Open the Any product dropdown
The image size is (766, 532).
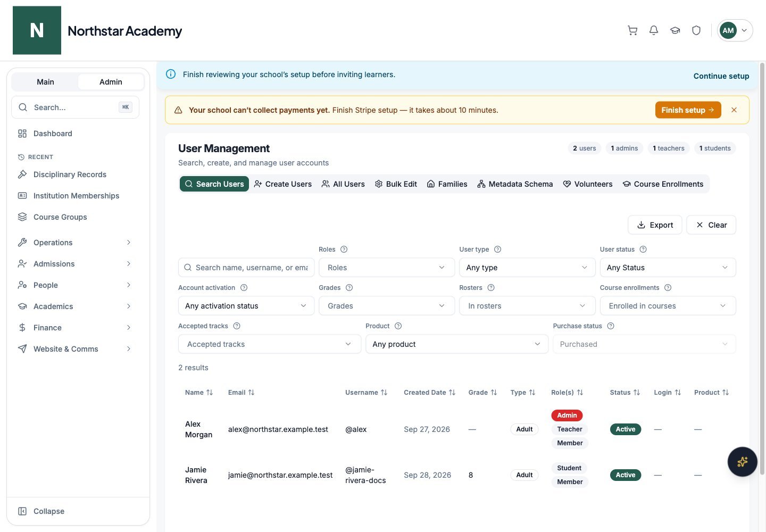(x=457, y=344)
